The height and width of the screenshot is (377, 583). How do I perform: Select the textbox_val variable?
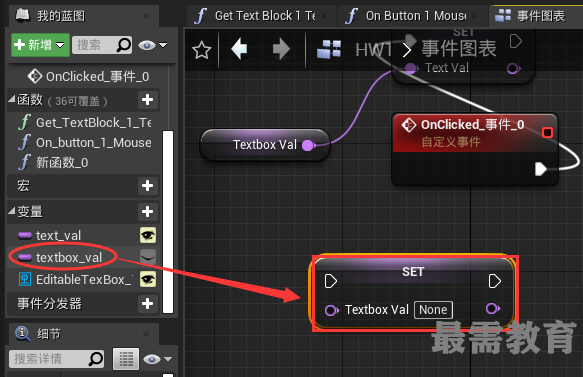tap(69, 257)
